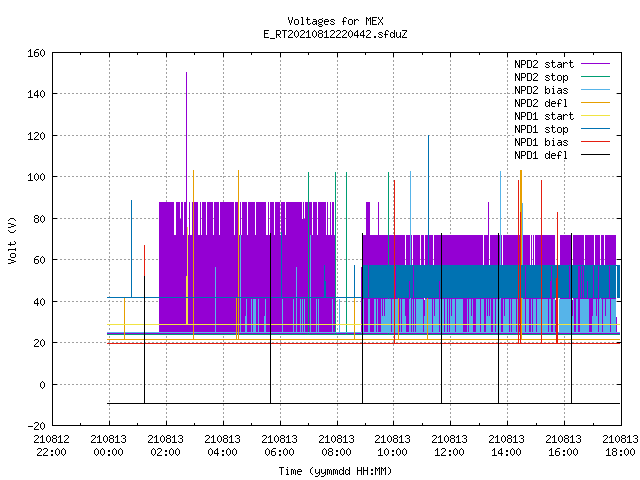Click the 160 voltage tick label
Screen dimensions: 640x480
tap(36, 53)
